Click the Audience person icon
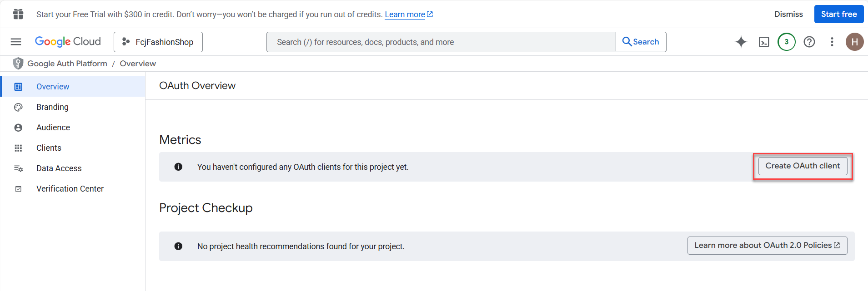 click(x=18, y=128)
